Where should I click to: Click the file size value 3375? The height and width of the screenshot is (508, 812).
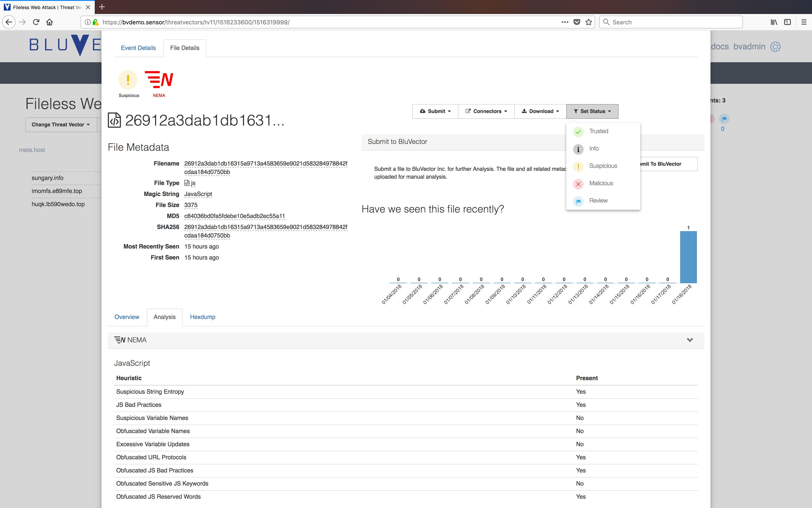click(191, 205)
